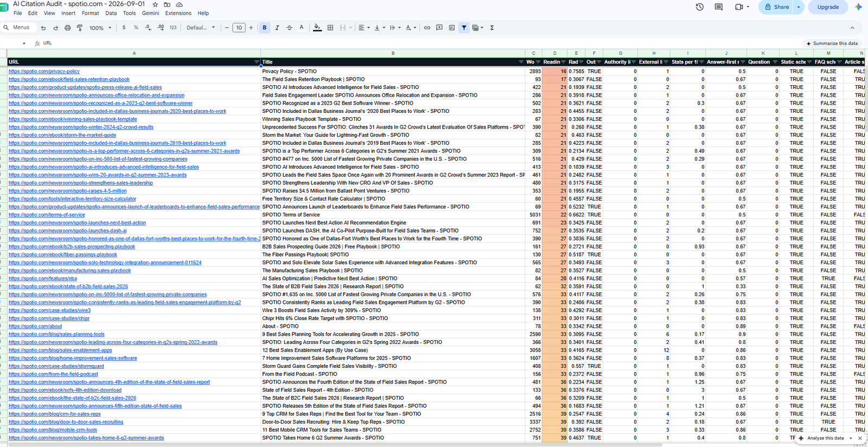Click the Print icon
Viewport: 868px width, 447px height.
pyautogui.click(x=67, y=28)
